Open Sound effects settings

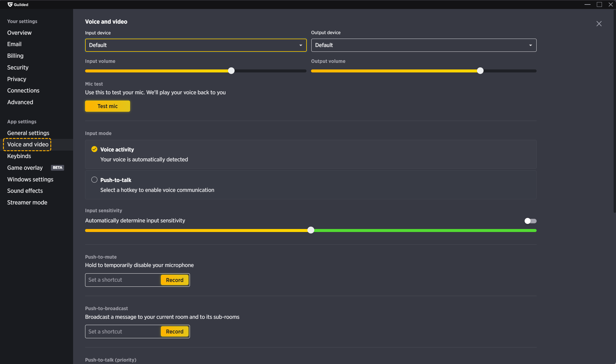point(25,191)
